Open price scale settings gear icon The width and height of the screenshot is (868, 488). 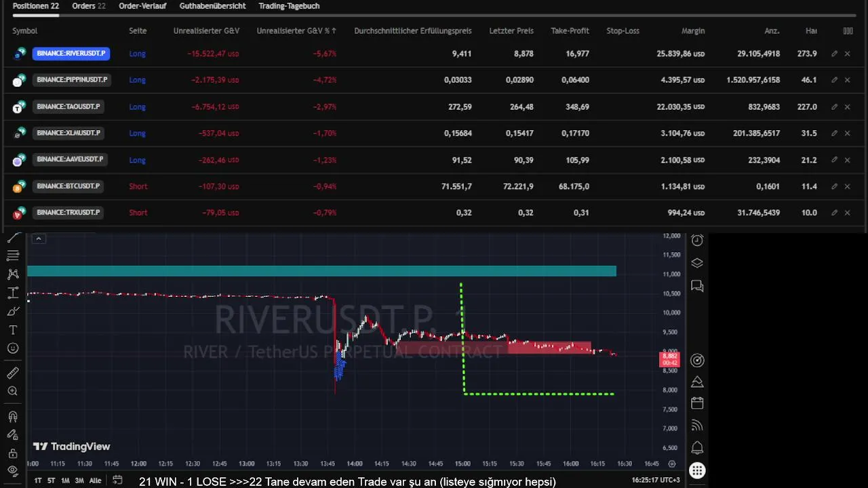pos(672,464)
